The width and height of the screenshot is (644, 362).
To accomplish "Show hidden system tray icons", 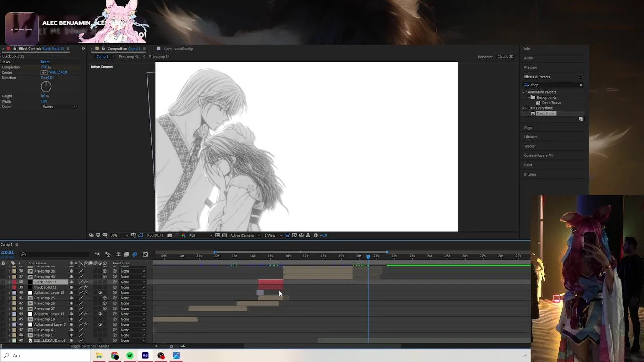I will coord(525,356).
